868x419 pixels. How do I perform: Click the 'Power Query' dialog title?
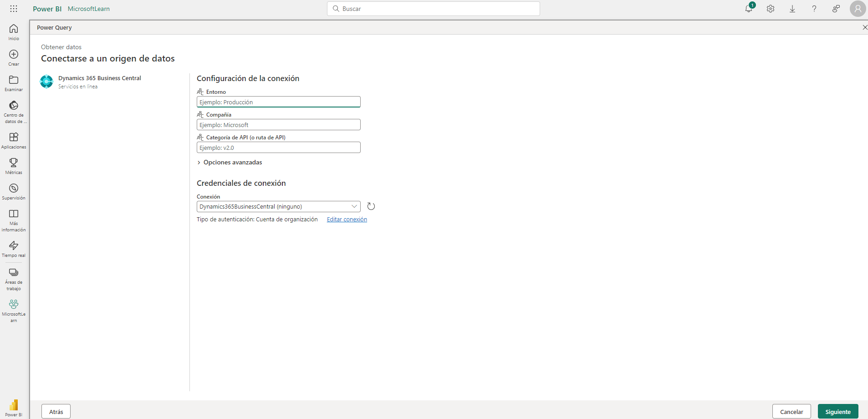(x=54, y=27)
